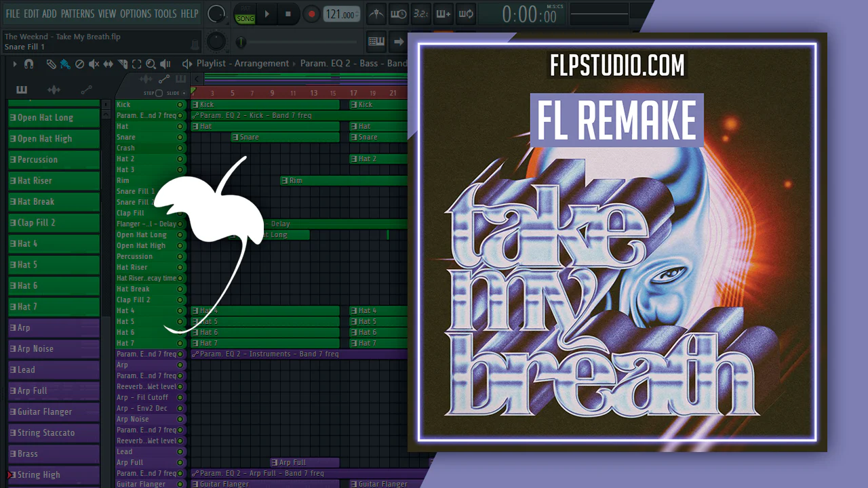
Task: Select Guitar Flanger pattern in picker
Action: pos(54,411)
